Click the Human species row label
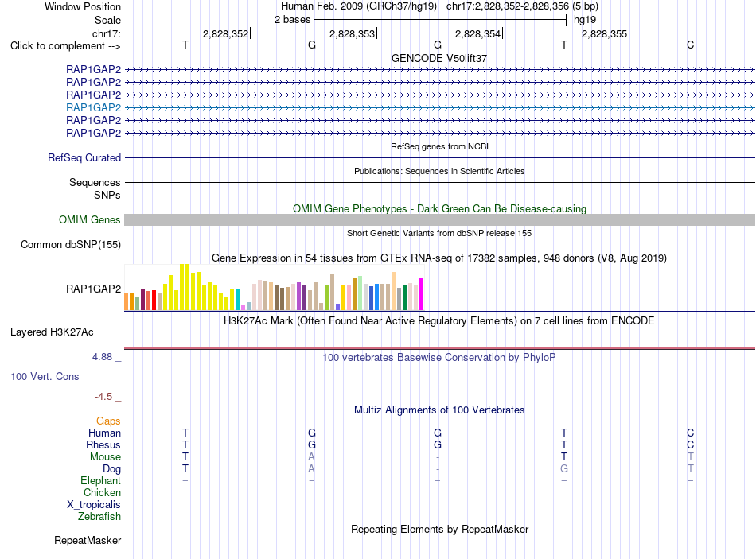Screen dimensions: 756x559 [104, 433]
